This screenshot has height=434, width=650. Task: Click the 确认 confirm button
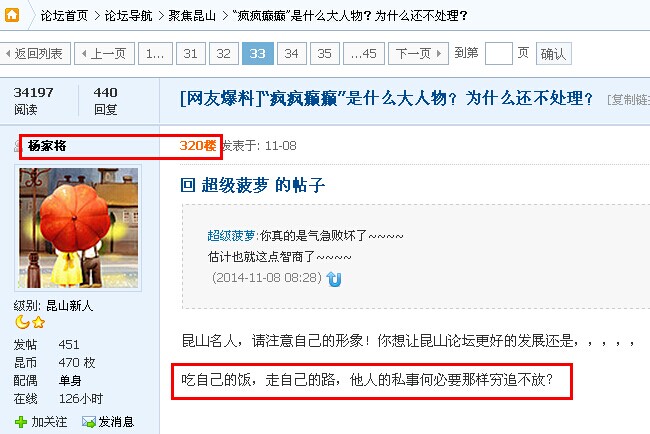point(553,53)
